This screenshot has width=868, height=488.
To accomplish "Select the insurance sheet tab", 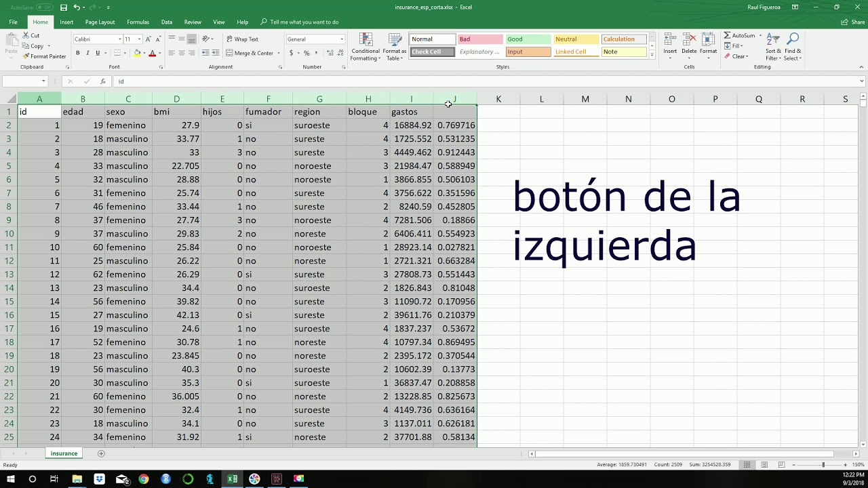I will point(64,453).
